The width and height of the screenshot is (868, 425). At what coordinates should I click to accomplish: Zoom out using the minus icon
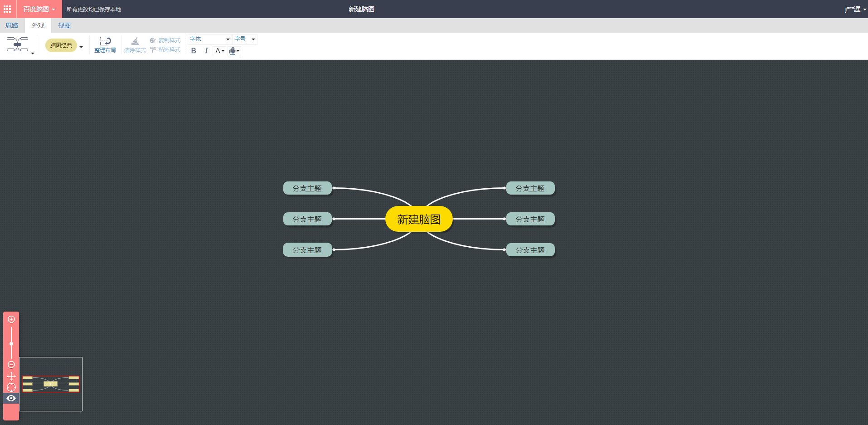click(11, 364)
